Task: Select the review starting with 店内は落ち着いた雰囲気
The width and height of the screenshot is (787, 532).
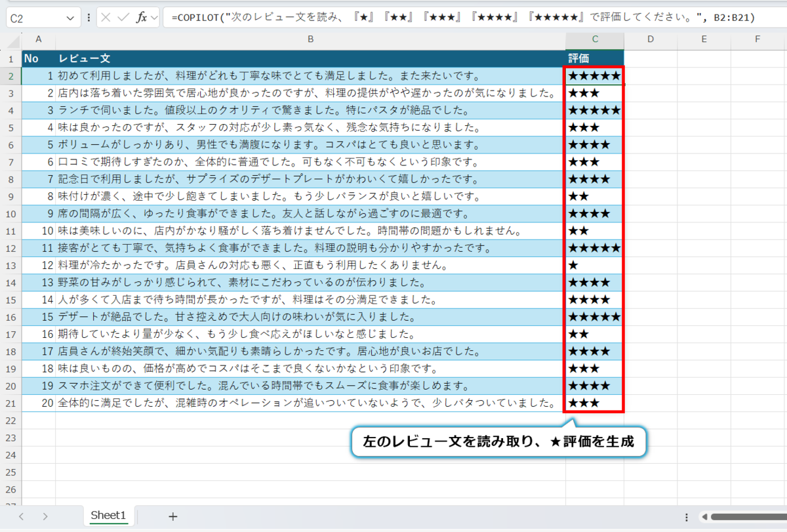Action: click(311, 93)
